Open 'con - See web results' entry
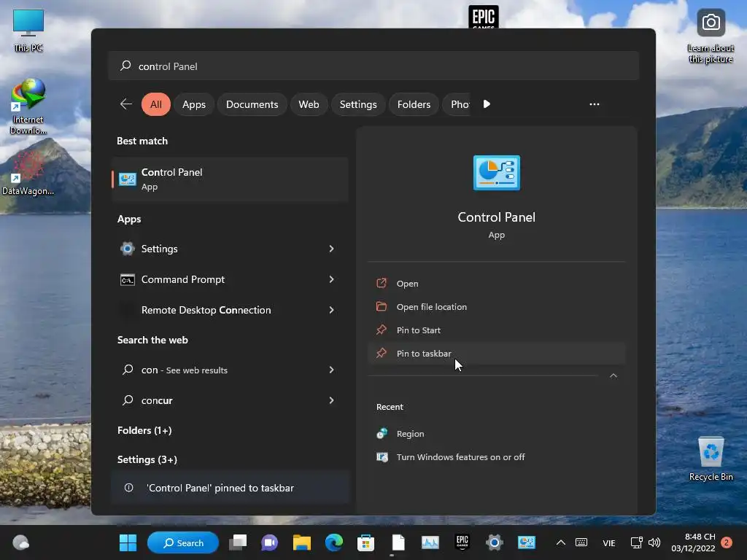 pyautogui.click(x=217, y=370)
